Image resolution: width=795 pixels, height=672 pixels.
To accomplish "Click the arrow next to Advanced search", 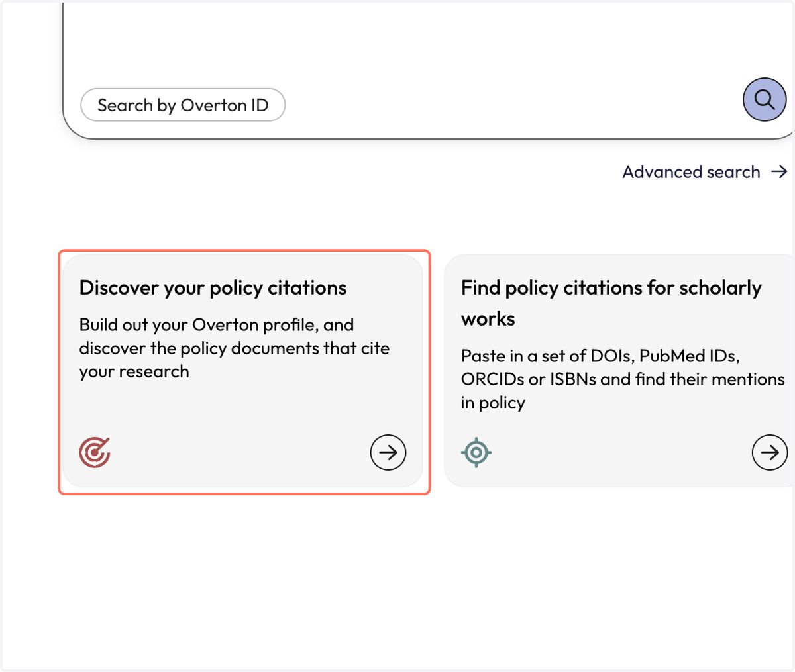I will [x=779, y=172].
